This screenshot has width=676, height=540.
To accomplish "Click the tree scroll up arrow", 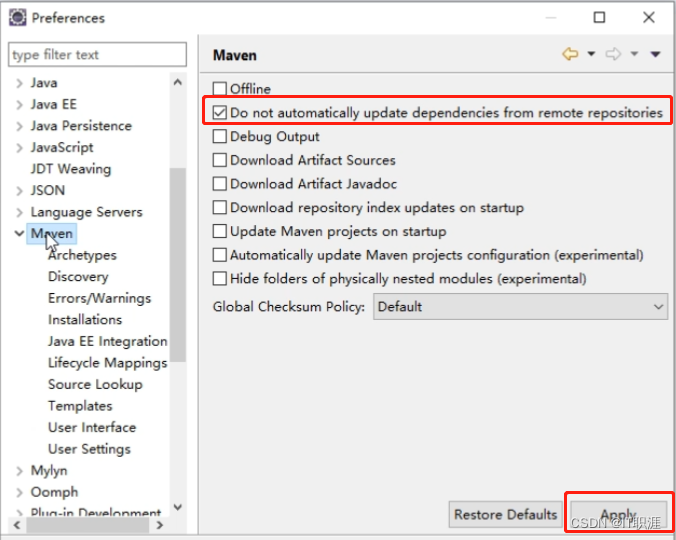I will (178, 82).
